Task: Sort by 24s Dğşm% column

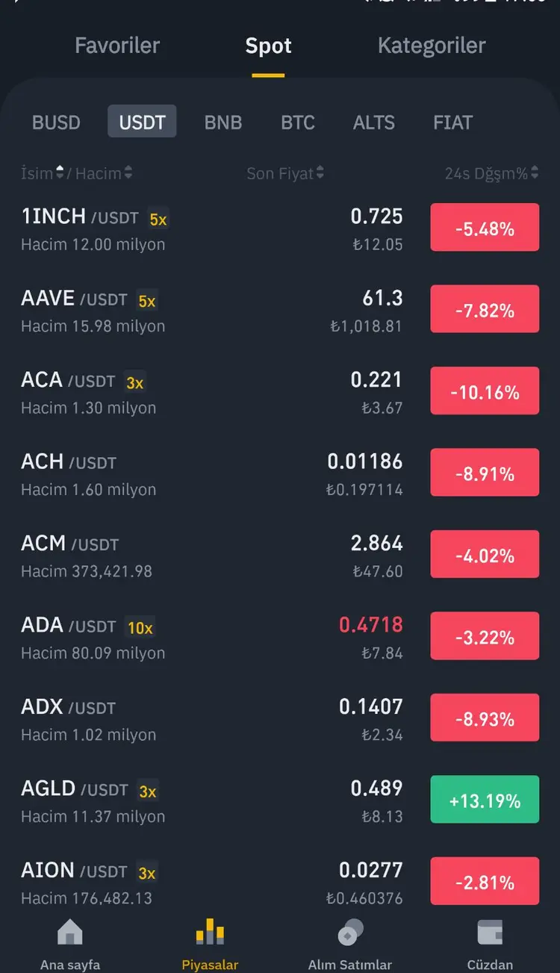Action: coord(492,173)
